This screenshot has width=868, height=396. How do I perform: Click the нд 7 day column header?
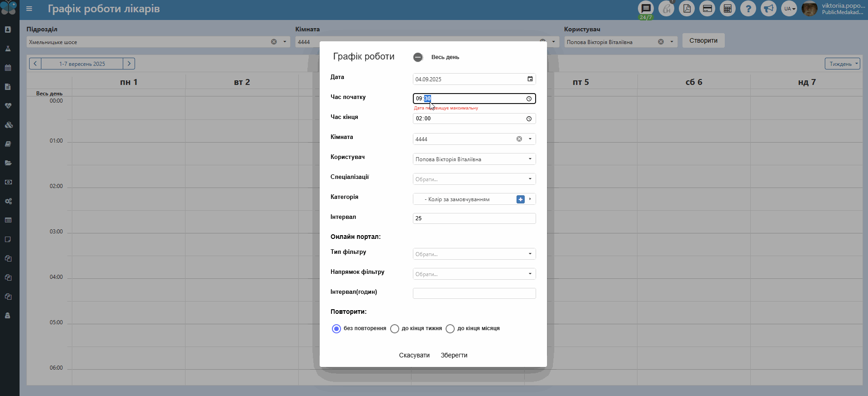[807, 82]
